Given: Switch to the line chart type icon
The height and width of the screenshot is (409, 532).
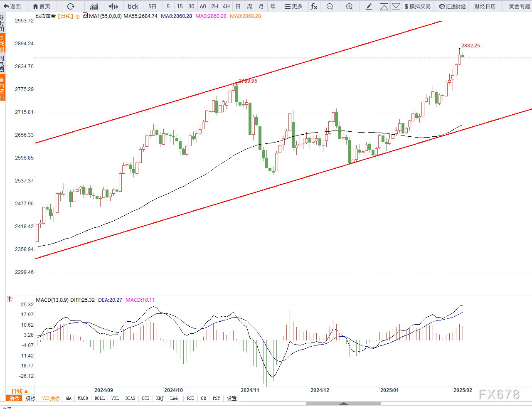Looking at the screenshot, I should click(x=94, y=6).
